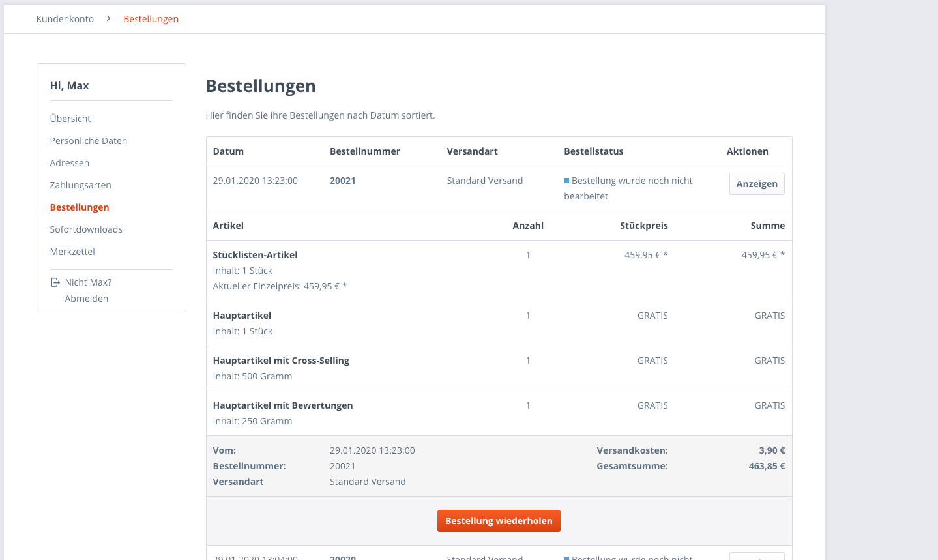Click Bestellungen breadcrumb link
Viewport: 938px width, 560px height.
[x=151, y=19]
